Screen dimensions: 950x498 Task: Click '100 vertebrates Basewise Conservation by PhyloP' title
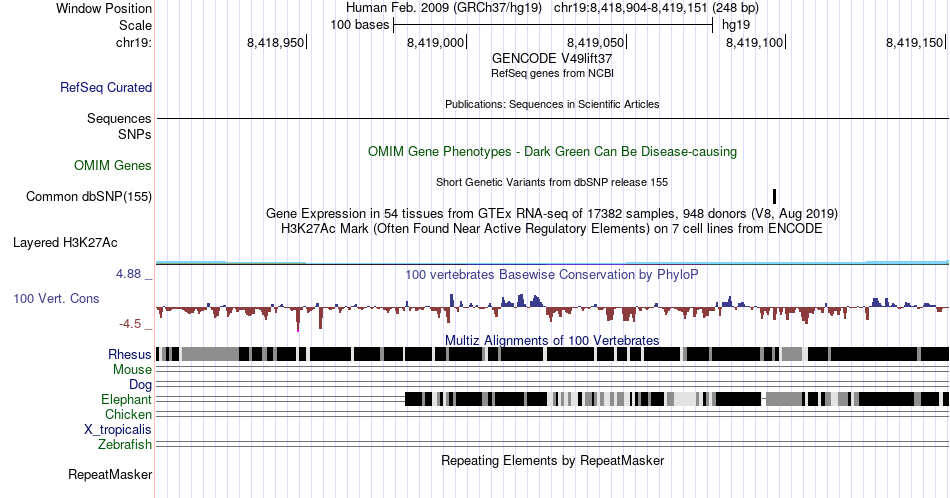pyautogui.click(x=552, y=275)
